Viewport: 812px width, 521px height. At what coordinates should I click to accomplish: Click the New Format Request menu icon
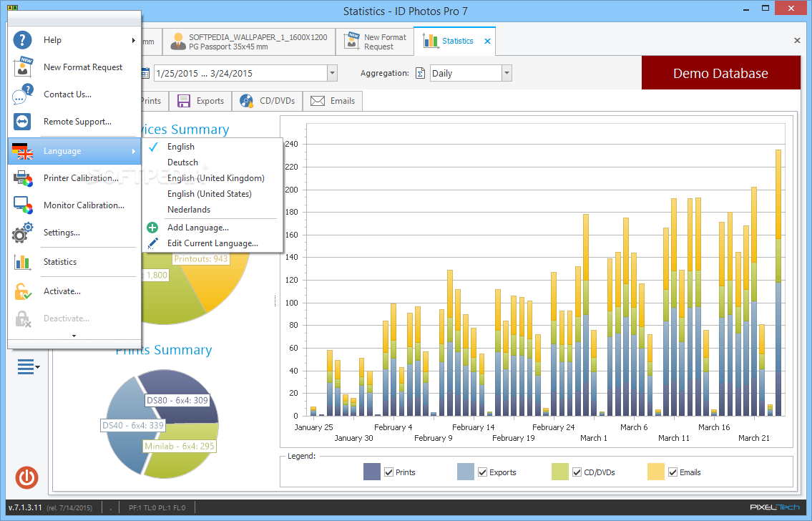[24, 67]
